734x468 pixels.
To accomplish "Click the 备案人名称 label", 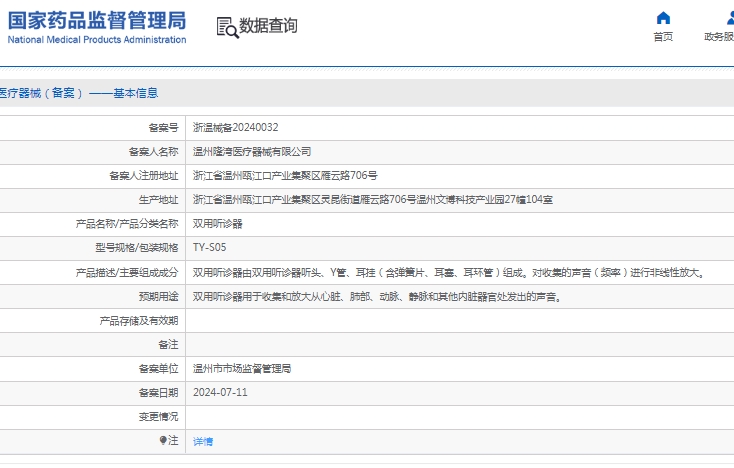I will click(x=154, y=152).
